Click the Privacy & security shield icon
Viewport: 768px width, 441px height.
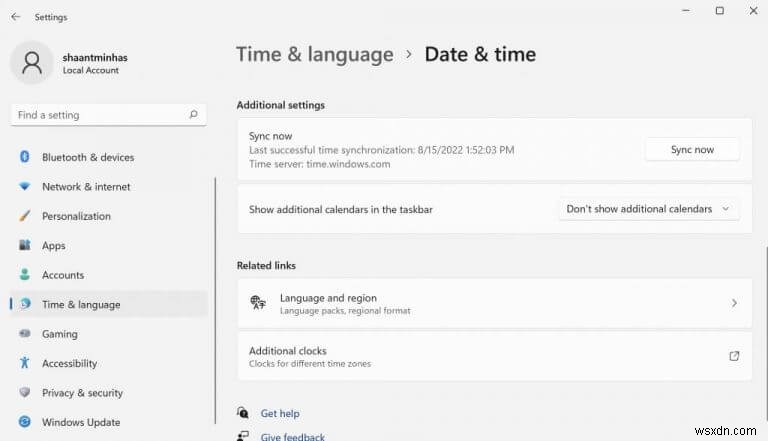[25, 393]
